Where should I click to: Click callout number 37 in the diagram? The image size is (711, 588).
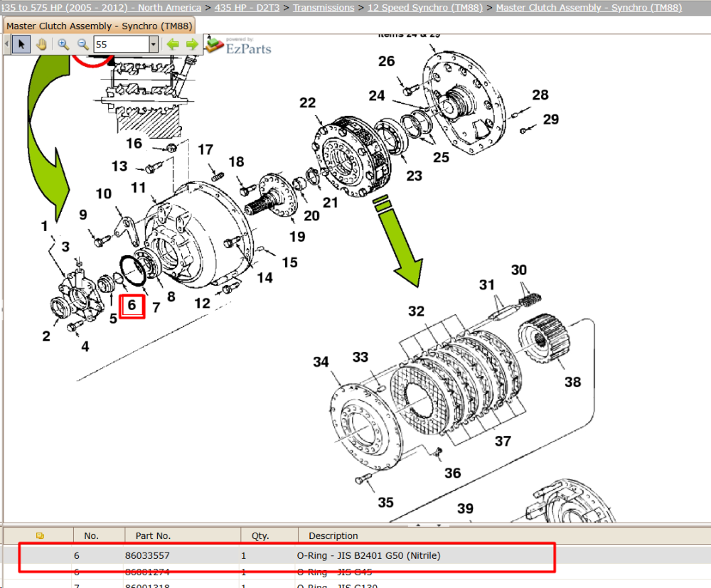coord(503,441)
